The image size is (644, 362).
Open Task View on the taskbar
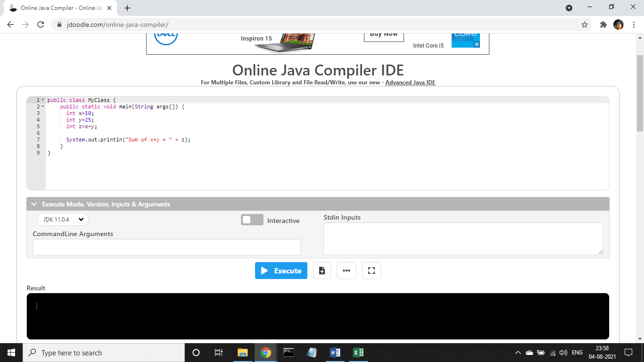coord(219,353)
